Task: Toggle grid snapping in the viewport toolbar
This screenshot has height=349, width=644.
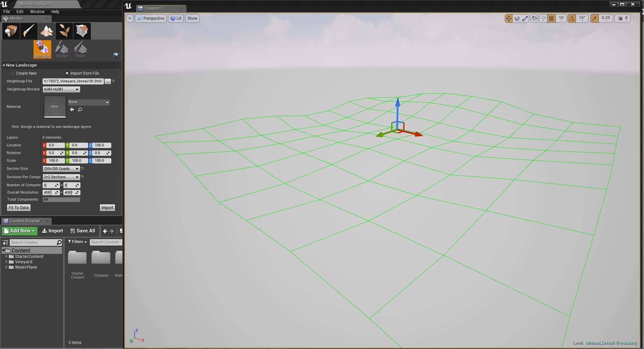Action: point(551,18)
